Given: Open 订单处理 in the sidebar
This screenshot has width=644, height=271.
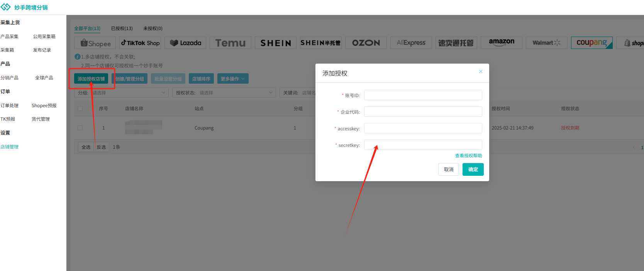Looking at the screenshot, I should (10, 106).
